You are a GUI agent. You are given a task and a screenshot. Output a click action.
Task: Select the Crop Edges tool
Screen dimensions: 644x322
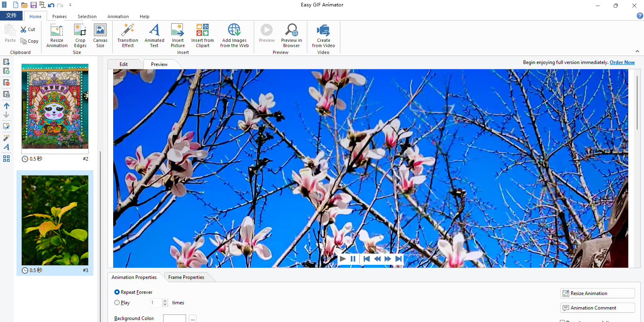coord(80,35)
